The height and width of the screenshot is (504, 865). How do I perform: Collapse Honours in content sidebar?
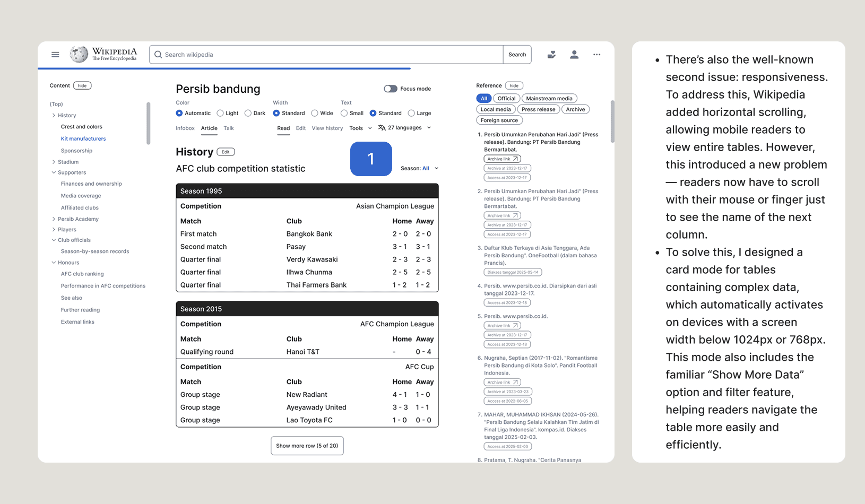click(54, 263)
